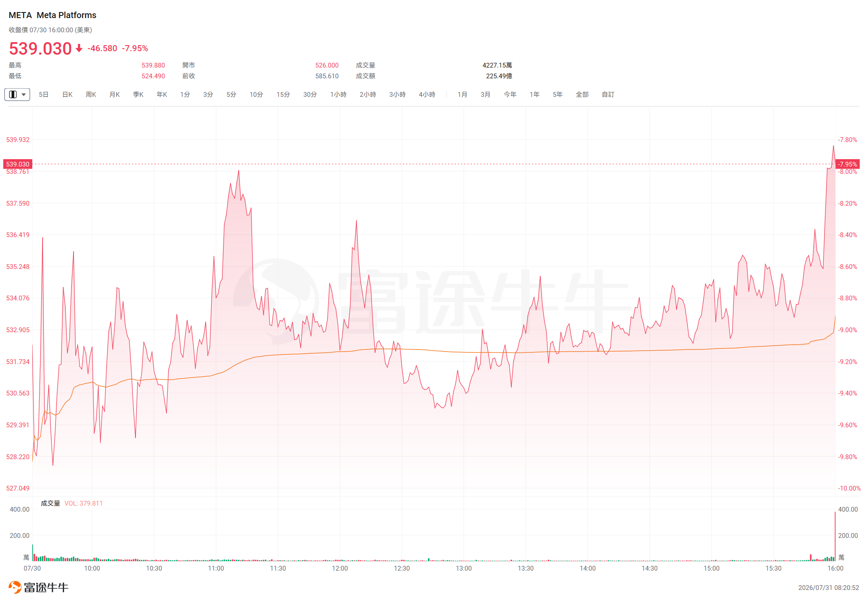Click the closing timestamp 07/30 16:00:00
Viewport: 868px width, 602px height.
coord(51,30)
